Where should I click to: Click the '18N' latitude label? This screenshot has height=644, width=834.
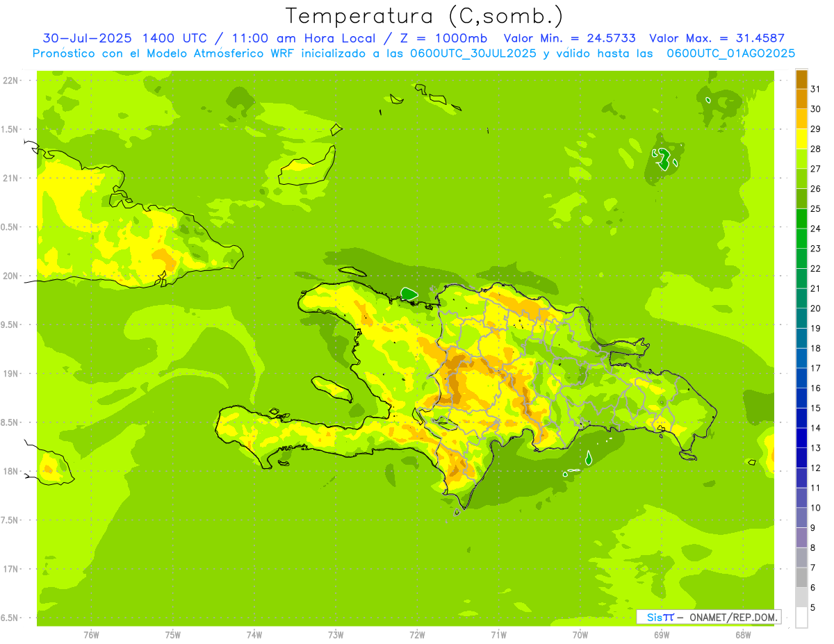(11, 471)
